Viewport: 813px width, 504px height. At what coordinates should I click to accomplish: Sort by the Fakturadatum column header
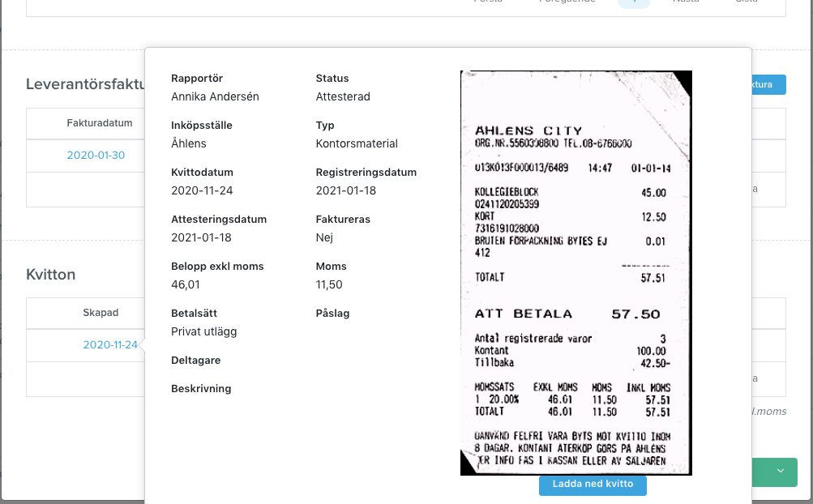(100, 123)
